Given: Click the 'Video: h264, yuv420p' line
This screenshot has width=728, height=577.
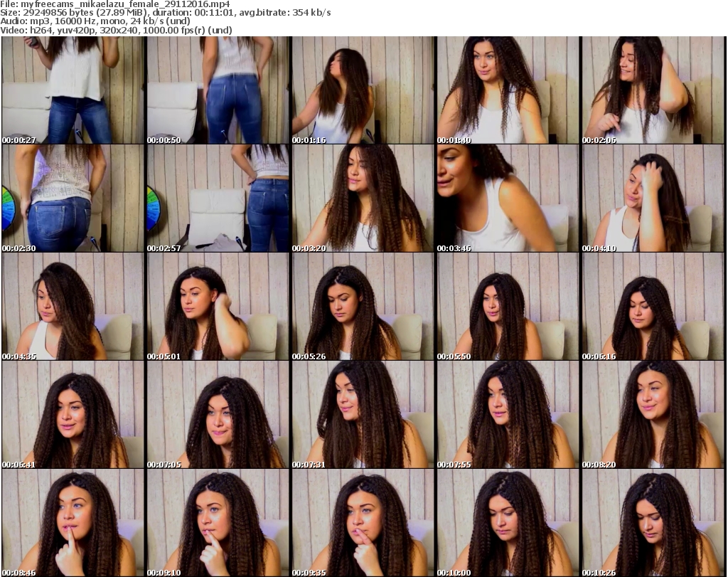Looking at the screenshot, I should (x=116, y=30).
